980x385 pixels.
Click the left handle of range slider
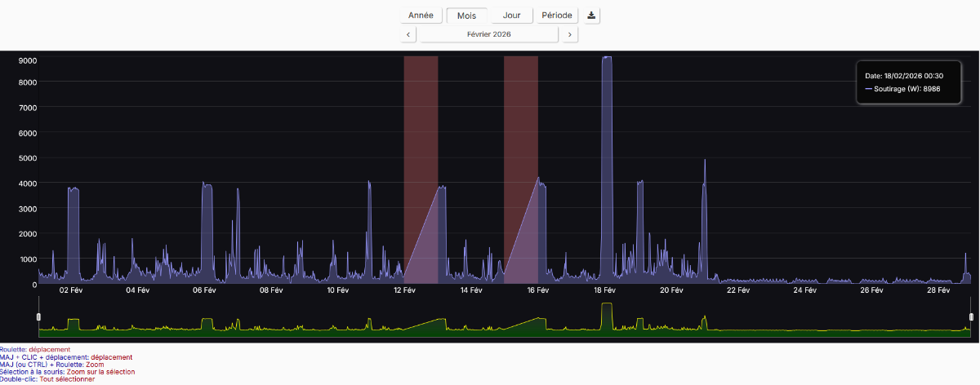coord(38,316)
